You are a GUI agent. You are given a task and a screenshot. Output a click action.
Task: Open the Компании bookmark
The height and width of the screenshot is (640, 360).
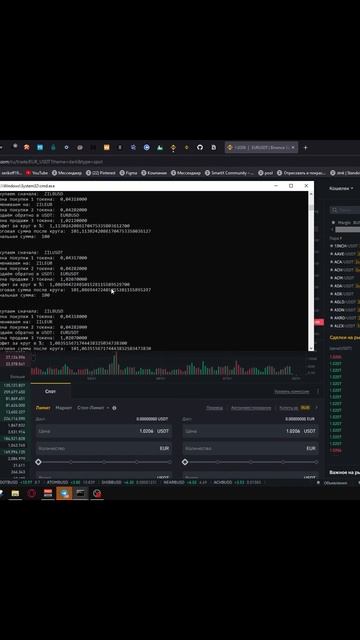click(154, 173)
